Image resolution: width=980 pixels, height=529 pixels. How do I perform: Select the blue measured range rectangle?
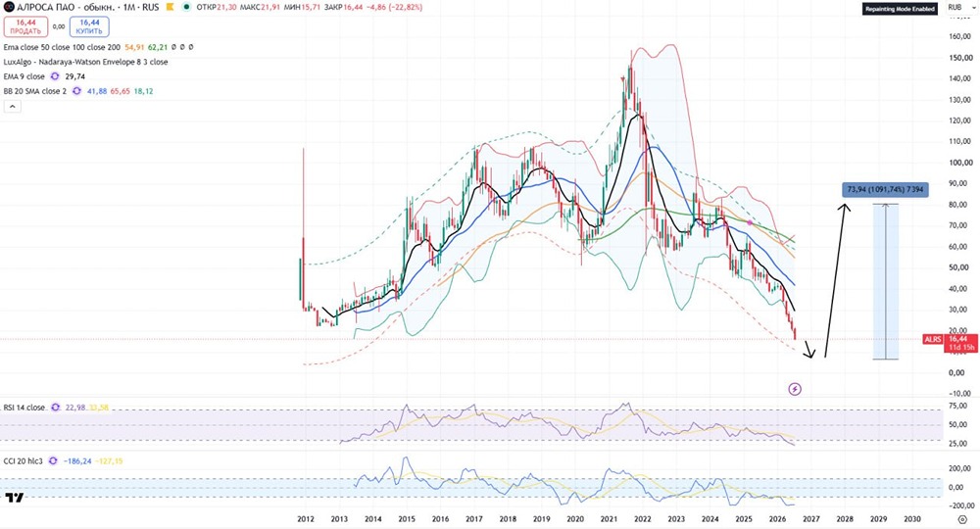tap(886, 282)
